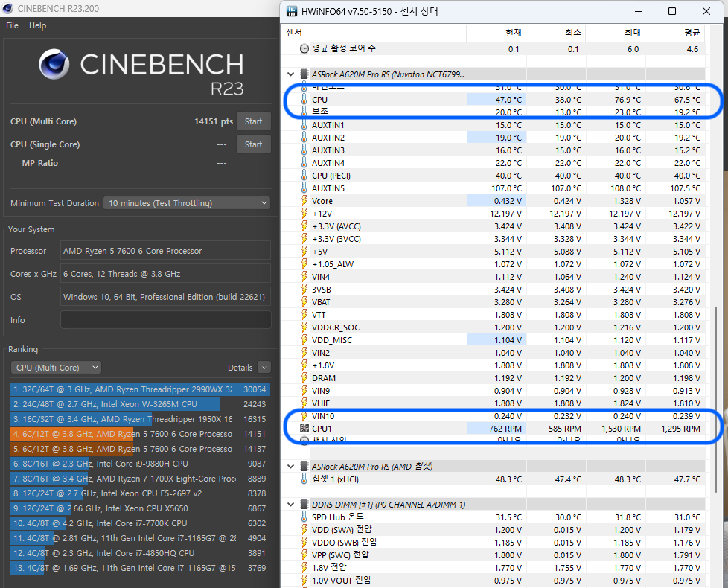Click the VBAT voltage lightning icon
This screenshot has height=588, width=728.
304,302
